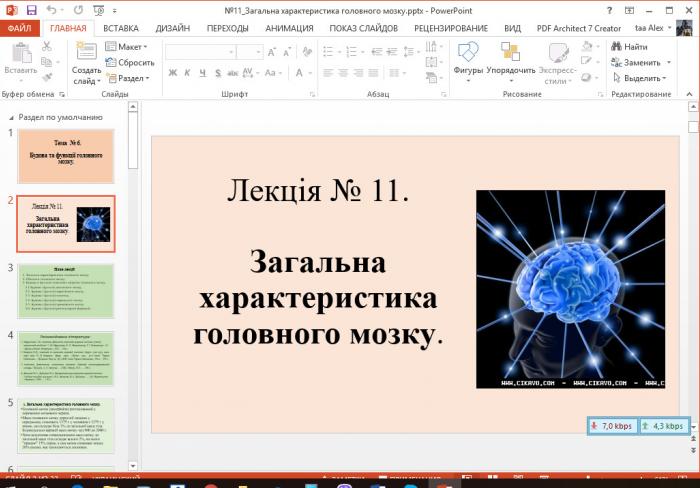Open the Layout (Макет) dropdown
This screenshot has height=488, width=700.
pyautogui.click(x=129, y=47)
